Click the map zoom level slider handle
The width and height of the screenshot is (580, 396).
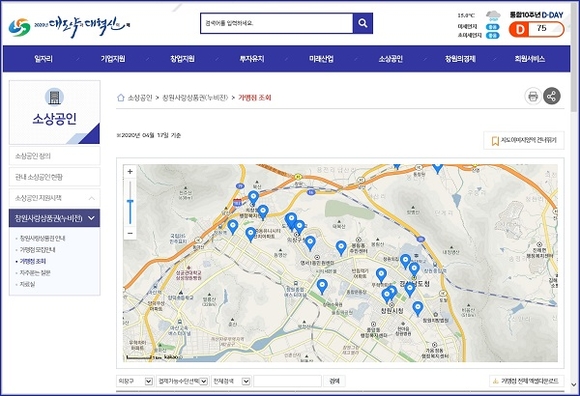point(130,201)
